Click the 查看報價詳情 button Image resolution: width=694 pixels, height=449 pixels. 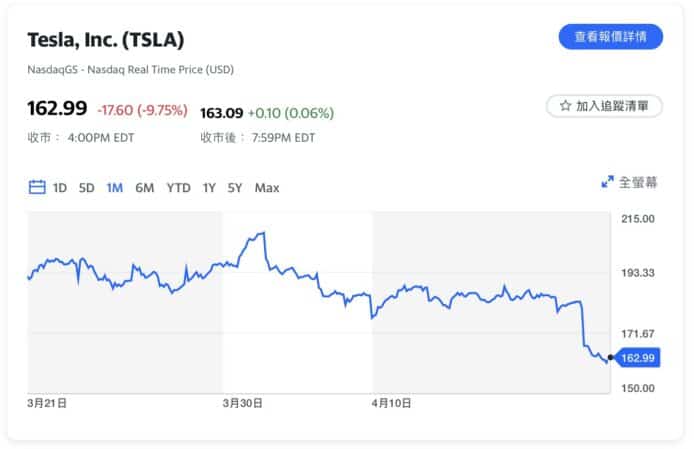[610, 37]
